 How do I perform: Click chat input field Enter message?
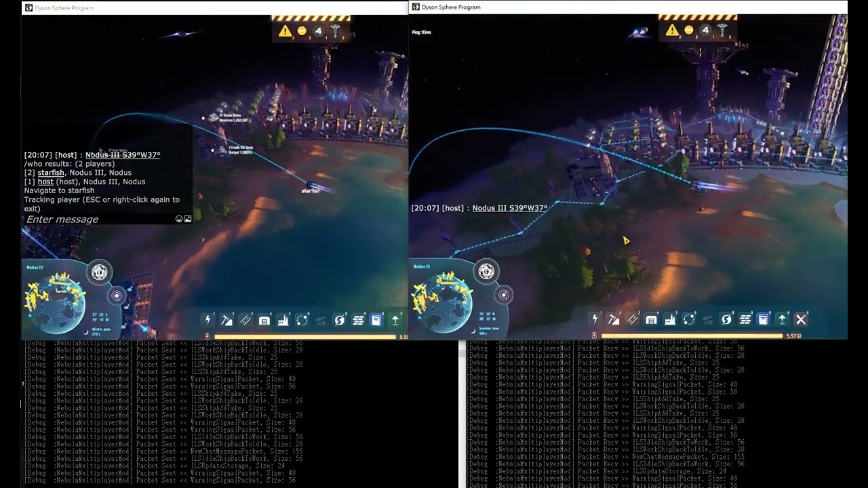pos(99,219)
